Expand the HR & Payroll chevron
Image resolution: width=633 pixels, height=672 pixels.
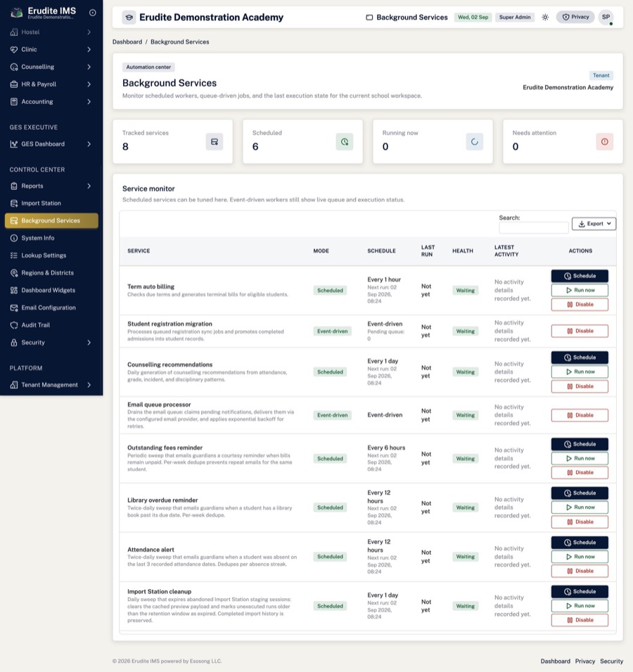tap(89, 84)
